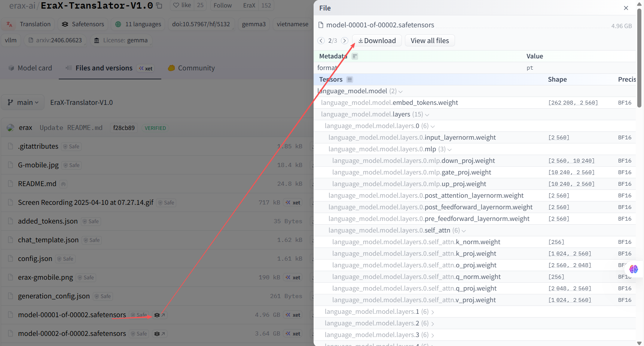Toggle the Tensors section collapse icon
The height and width of the screenshot is (346, 644).
(x=350, y=79)
